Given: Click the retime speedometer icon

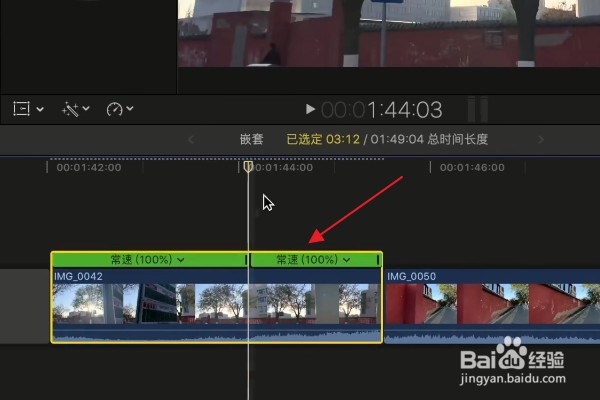Looking at the screenshot, I should (x=114, y=109).
